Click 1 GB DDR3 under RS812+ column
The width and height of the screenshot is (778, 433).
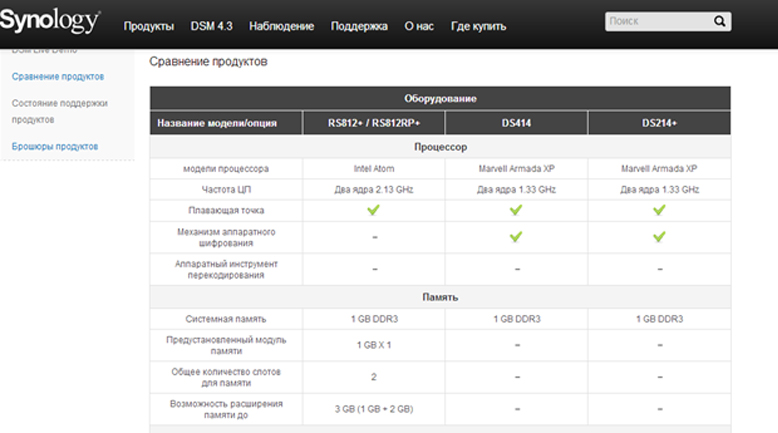point(374,319)
